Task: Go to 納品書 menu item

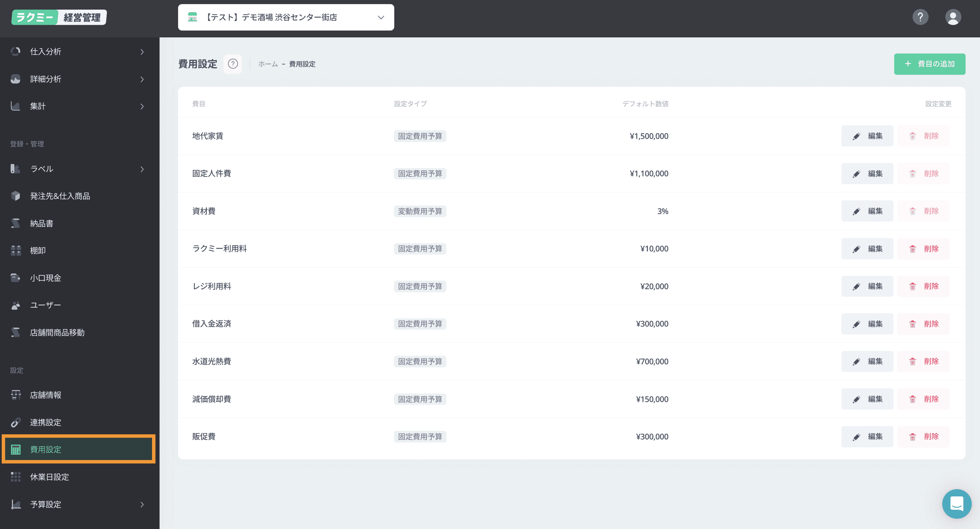Action: click(42, 223)
